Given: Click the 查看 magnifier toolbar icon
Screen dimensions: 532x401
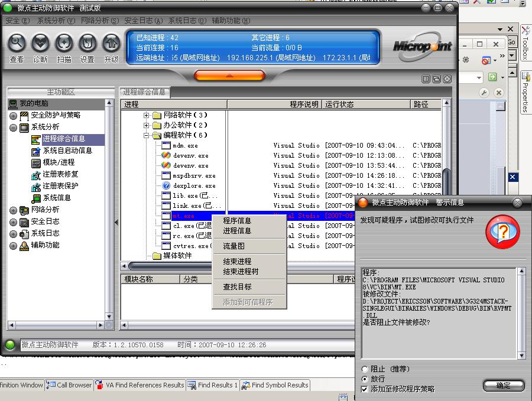Looking at the screenshot, I should pyautogui.click(x=17, y=43).
